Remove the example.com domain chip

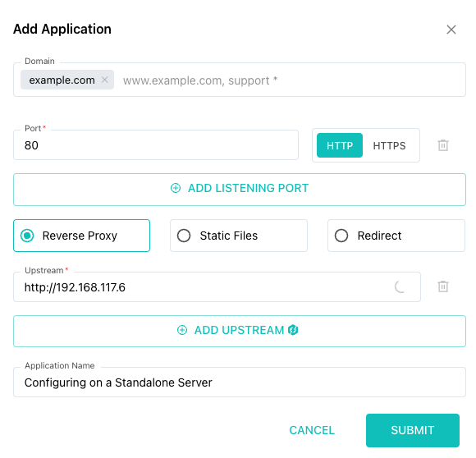point(105,80)
